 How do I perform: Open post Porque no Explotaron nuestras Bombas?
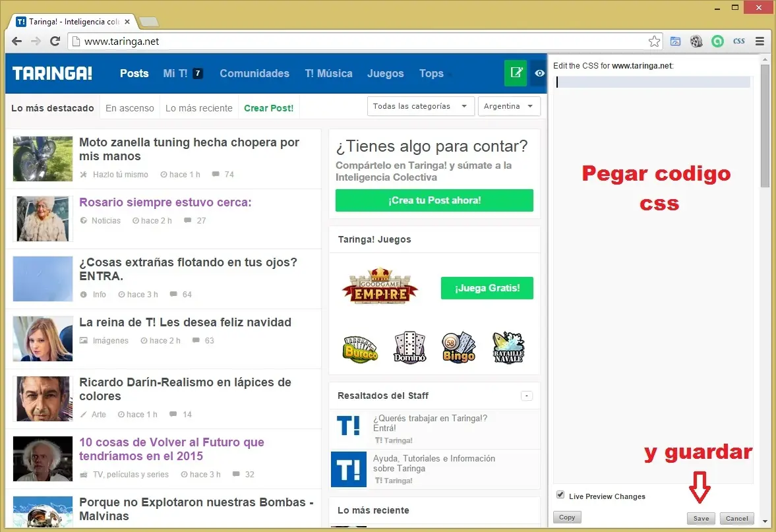click(196, 509)
